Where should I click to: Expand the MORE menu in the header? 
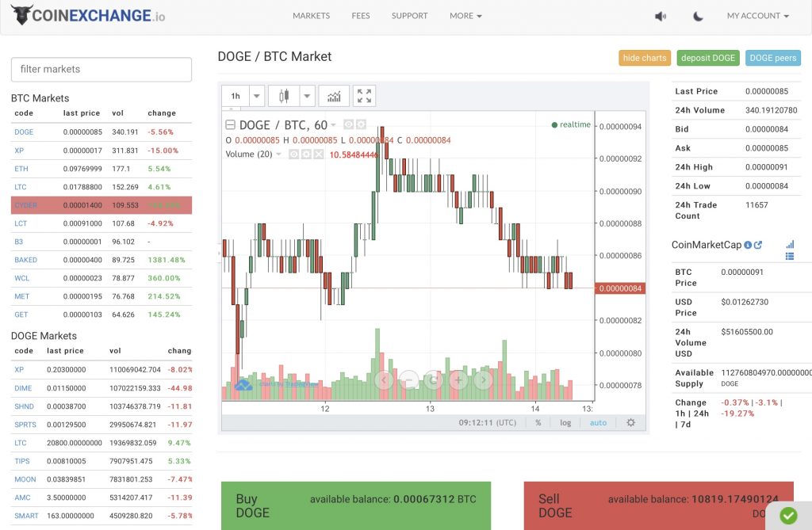click(465, 16)
